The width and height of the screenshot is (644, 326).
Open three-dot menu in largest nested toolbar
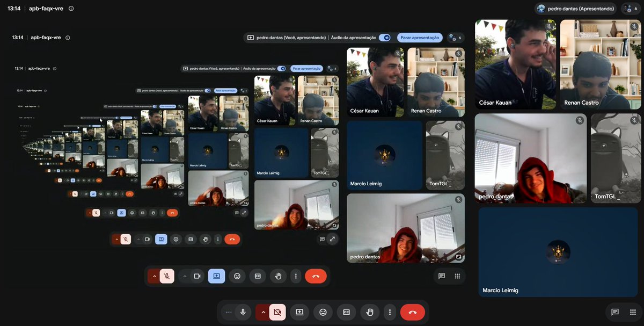pos(296,276)
